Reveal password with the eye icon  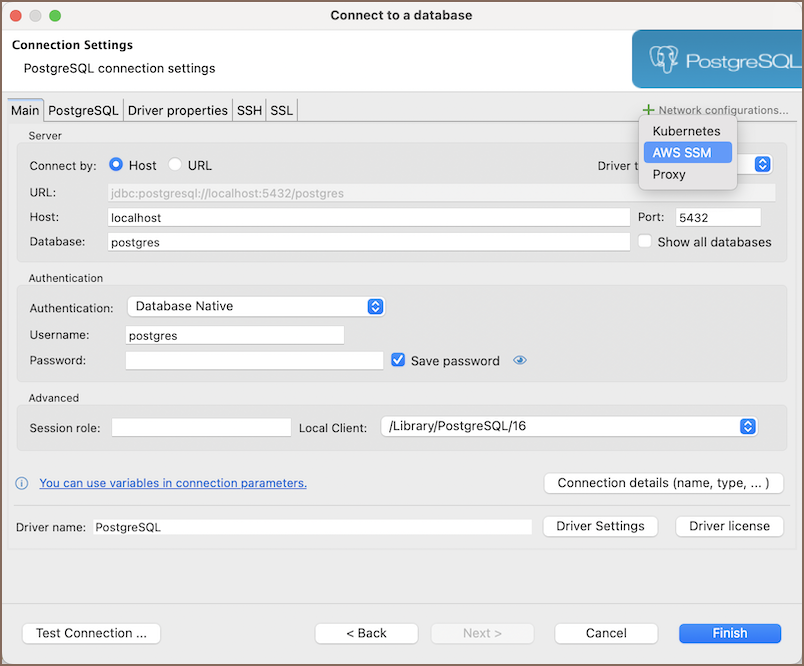tap(519, 361)
